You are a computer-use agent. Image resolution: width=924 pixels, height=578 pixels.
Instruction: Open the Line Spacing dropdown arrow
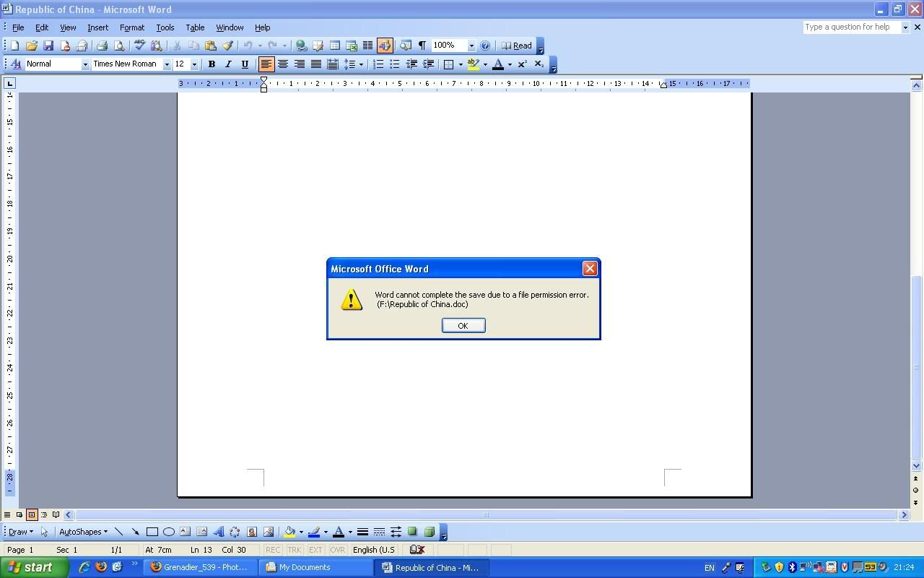pos(361,64)
